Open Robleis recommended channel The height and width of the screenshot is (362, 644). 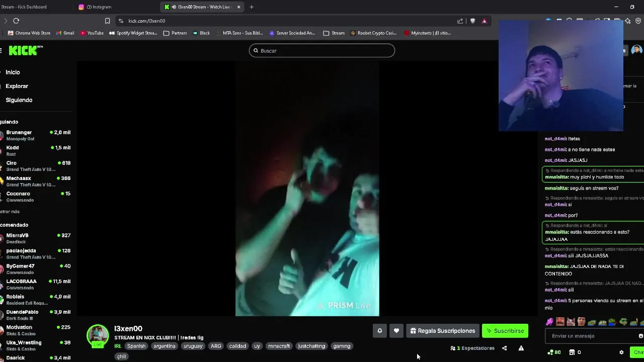[36, 300]
